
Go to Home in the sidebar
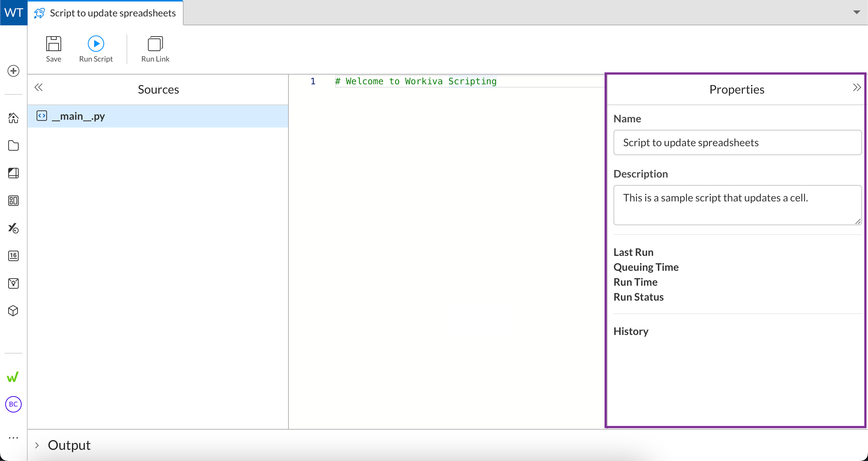13,118
